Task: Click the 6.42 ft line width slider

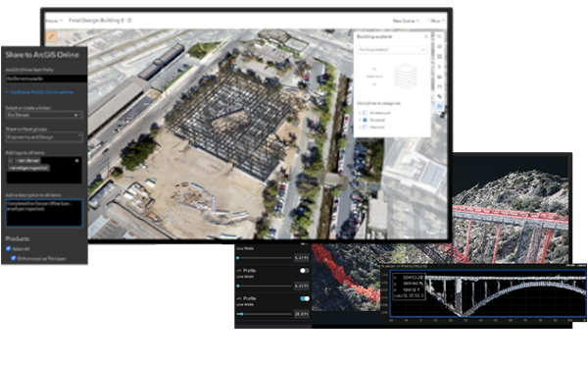Action: 265,287
